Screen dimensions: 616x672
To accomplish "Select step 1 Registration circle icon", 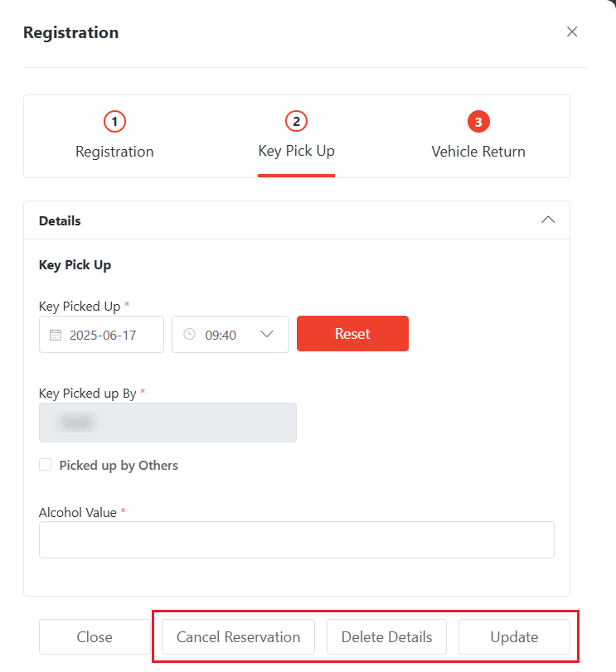I will point(114,121).
